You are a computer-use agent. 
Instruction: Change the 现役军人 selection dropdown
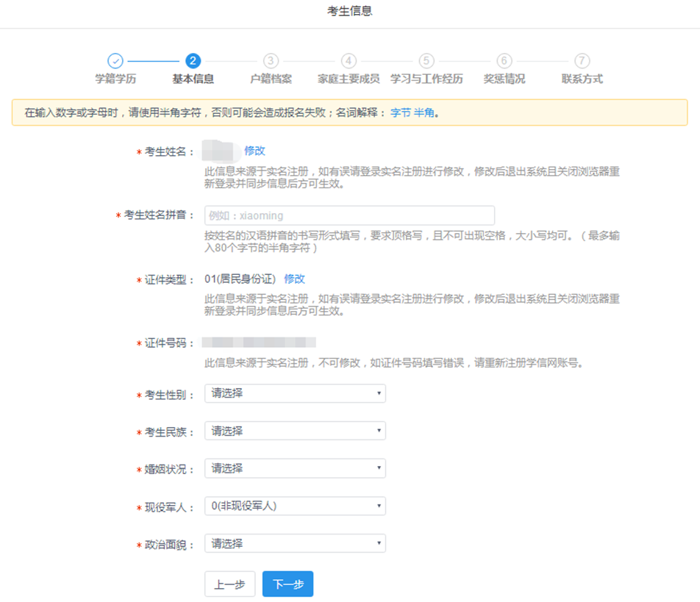[295, 506]
